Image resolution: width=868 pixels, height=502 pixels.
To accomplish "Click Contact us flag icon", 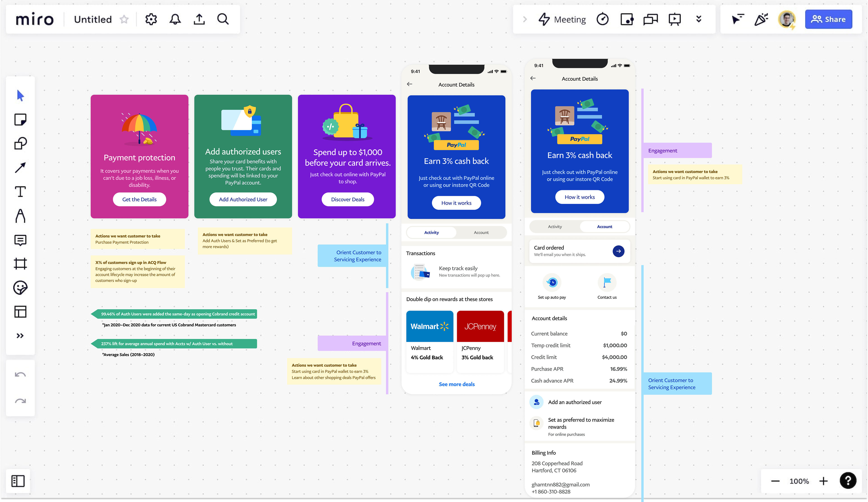I will coord(607,283).
